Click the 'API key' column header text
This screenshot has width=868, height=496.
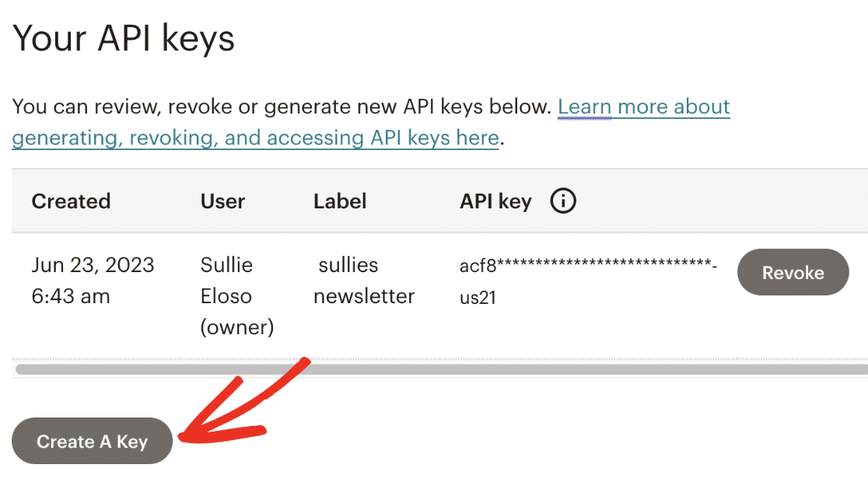(495, 201)
